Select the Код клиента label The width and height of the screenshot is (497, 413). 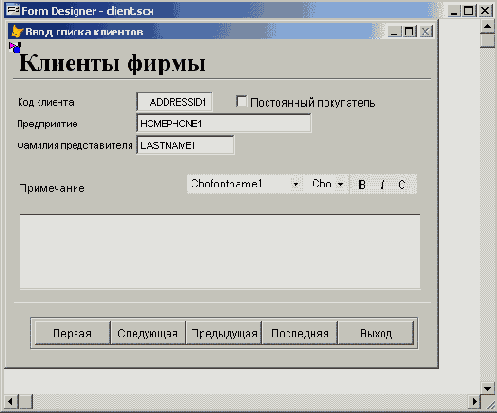[x=46, y=102]
